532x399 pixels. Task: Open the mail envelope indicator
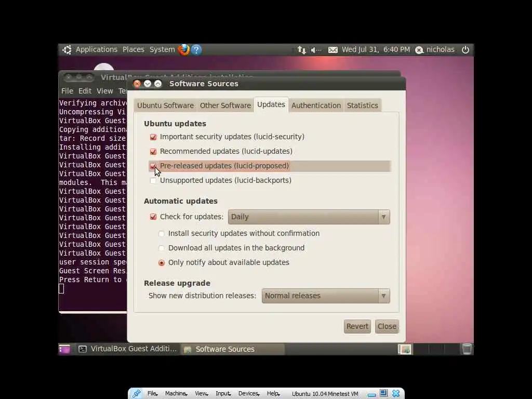coord(333,50)
